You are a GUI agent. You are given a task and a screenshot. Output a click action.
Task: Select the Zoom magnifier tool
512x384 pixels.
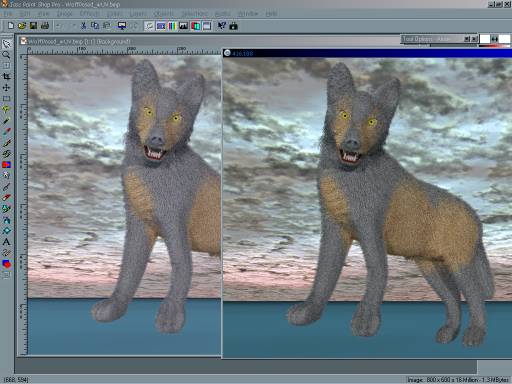coord(6,55)
